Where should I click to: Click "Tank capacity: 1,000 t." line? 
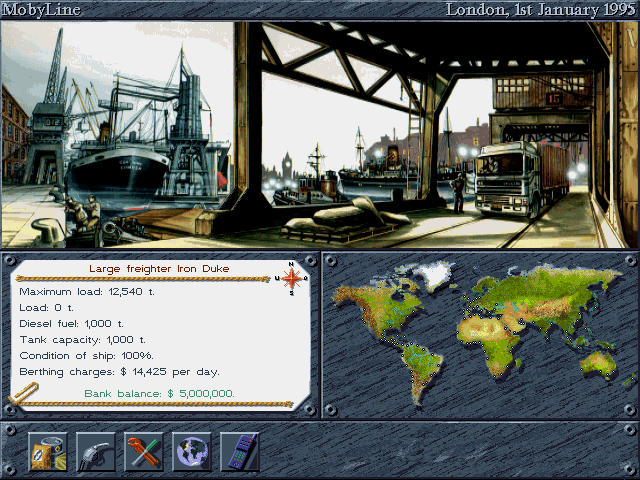(x=82, y=340)
